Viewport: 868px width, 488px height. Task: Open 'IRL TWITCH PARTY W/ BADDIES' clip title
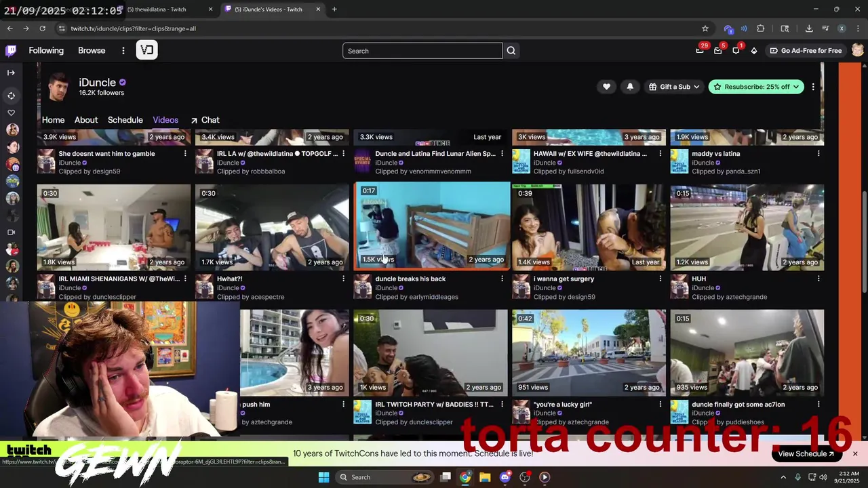435,405
